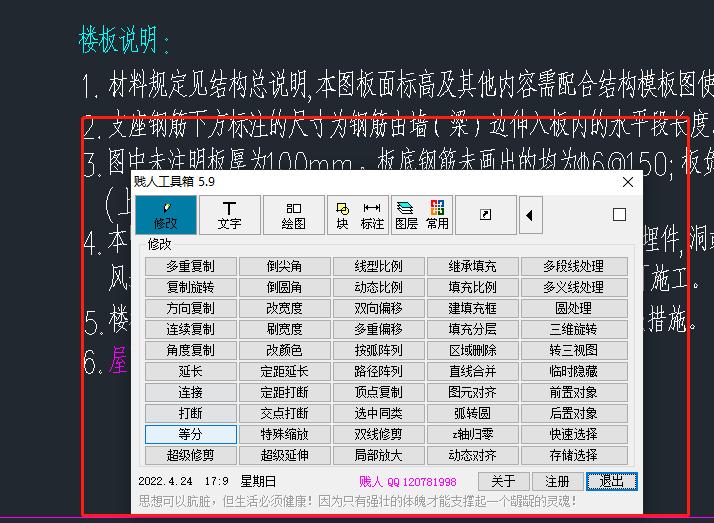Click the 线型比例 button
Image resolution: width=714 pixels, height=523 pixels.
[379, 266]
